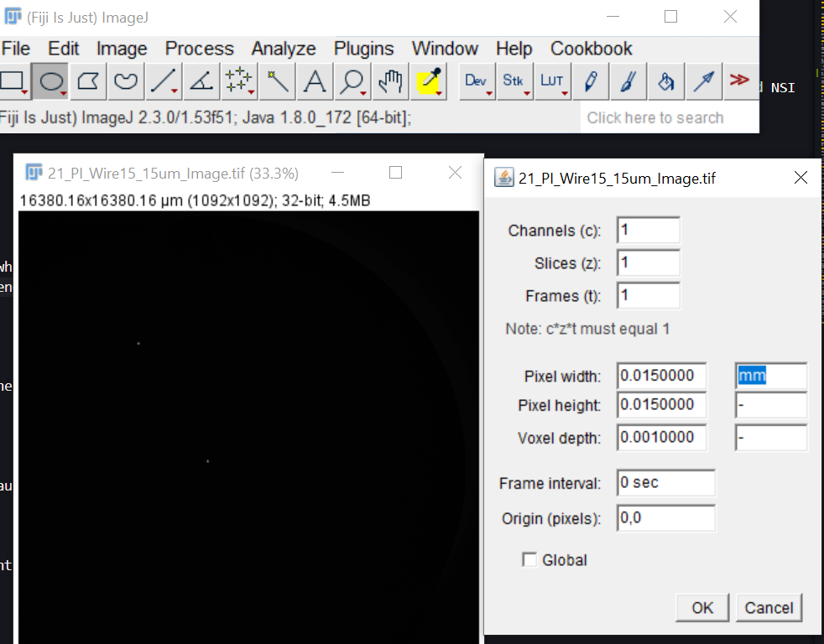The width and height of the screenshot is (824, 644).
Task: Click the lower bright spot in the image
Action: click(x=208, y=461)
